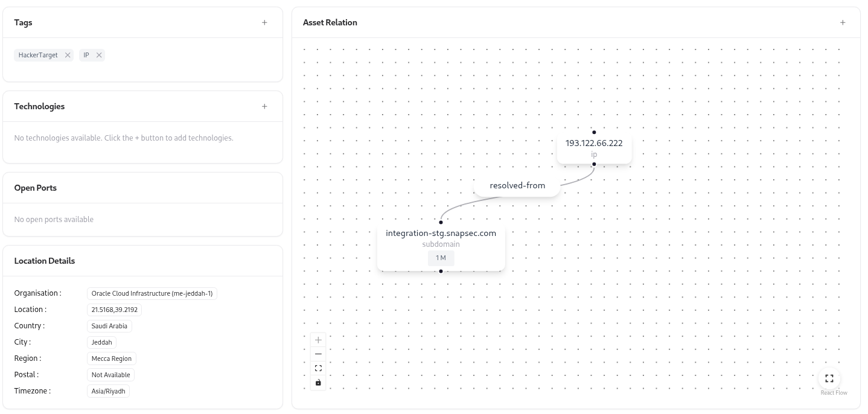Open fullscreen view of the asset graph
The height and width of the screenshot is (414, 868).
click(829, 378)
